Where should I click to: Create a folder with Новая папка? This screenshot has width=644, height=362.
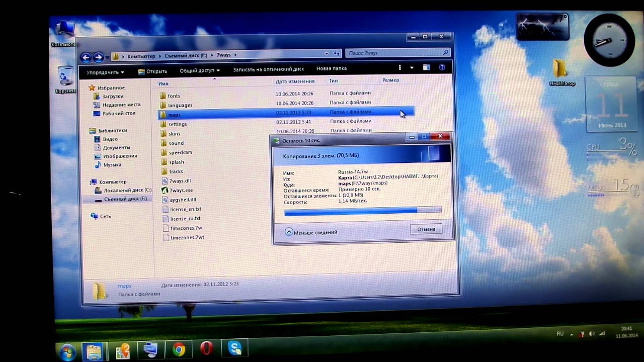332,68
